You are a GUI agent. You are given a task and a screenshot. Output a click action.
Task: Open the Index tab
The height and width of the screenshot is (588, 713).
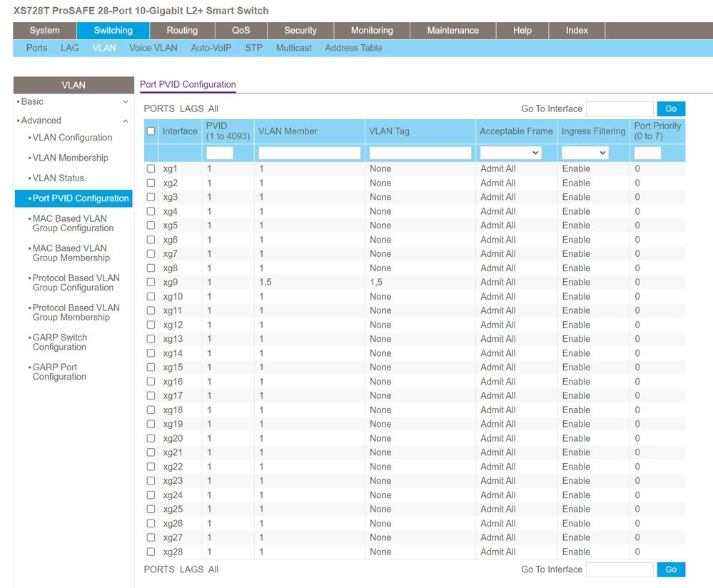[577, 31]
